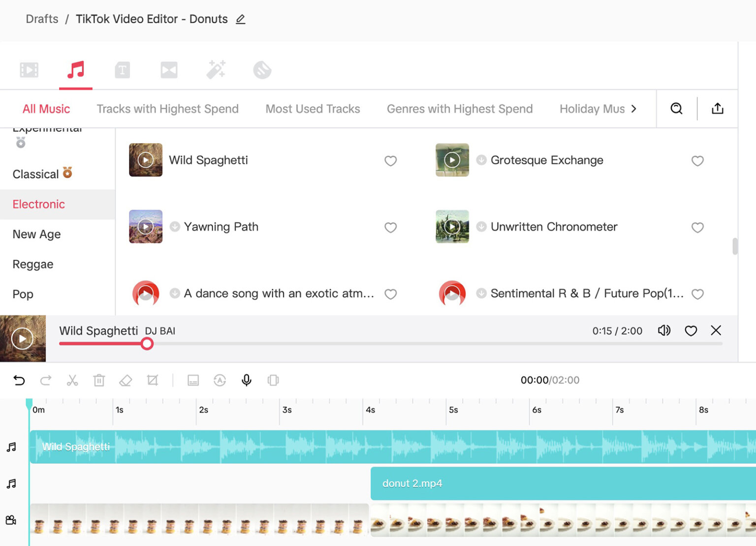Open the Stickers panel

coord(262,70)
